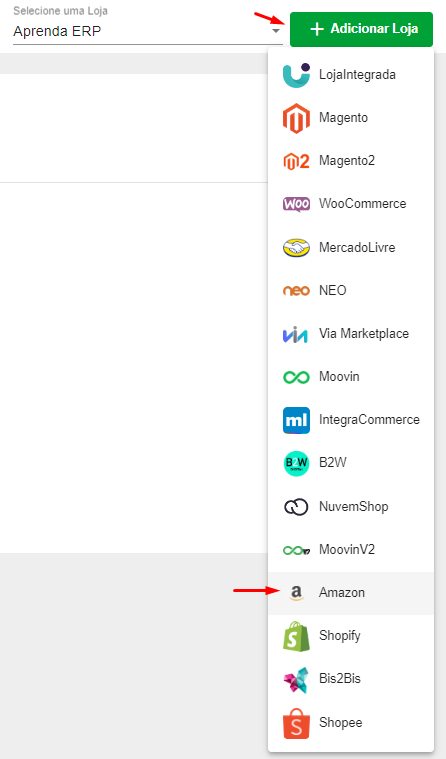The height and width of the screenshot is (759, 446).
Task: Click the LojaIntegrada logo icon
Action: [x=296, y=75]
